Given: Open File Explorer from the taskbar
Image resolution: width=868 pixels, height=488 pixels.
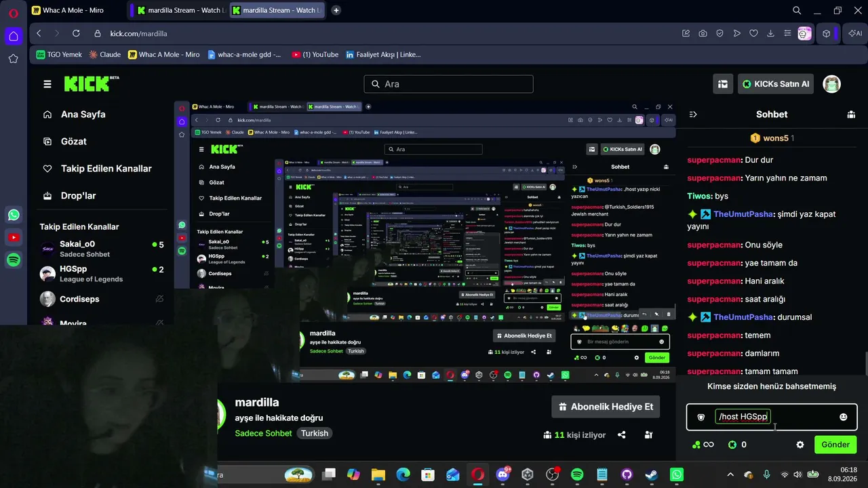Looking at the screenshot, I should pos(378,474).
